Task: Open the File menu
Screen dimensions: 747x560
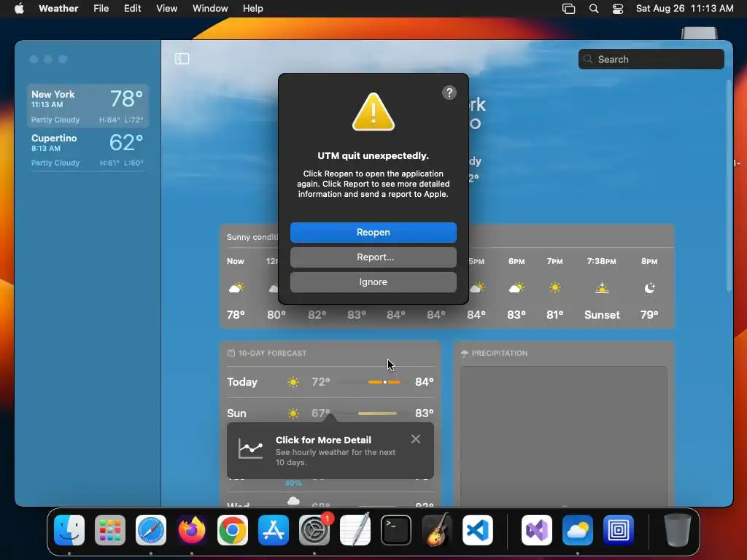Action: pos(101,8)
